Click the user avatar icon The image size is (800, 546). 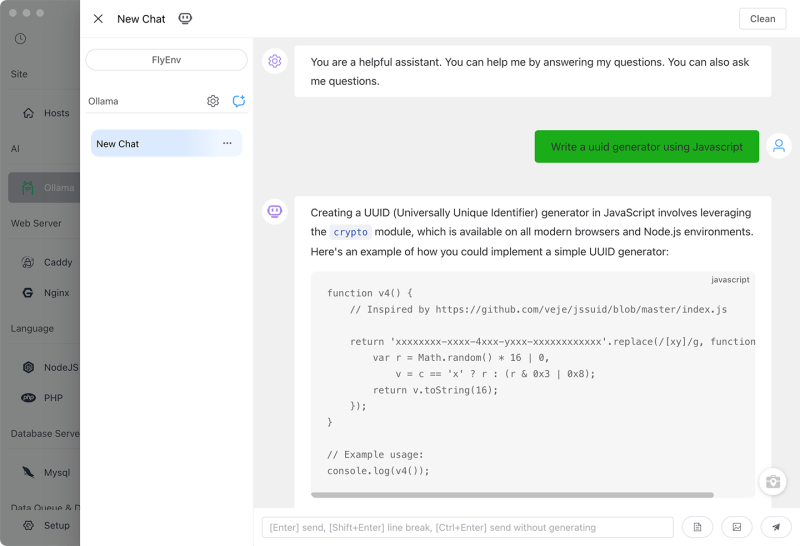779,146
